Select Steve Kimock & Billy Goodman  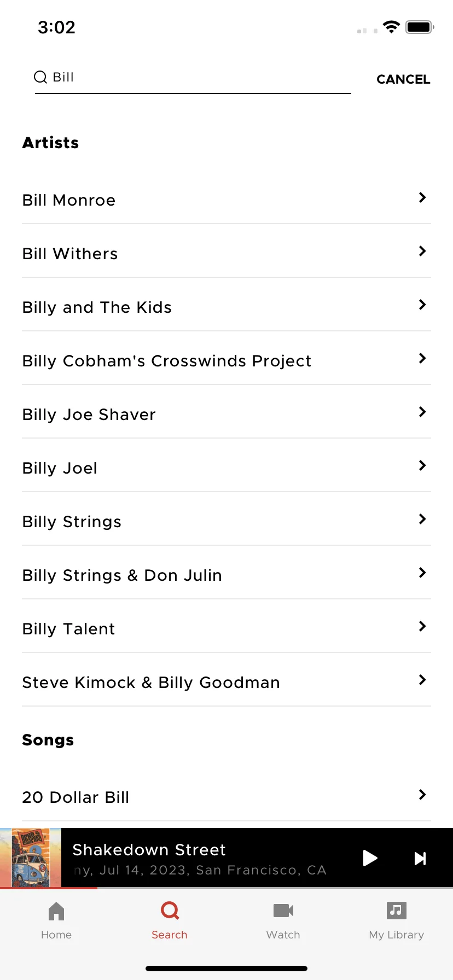[226, 680]
